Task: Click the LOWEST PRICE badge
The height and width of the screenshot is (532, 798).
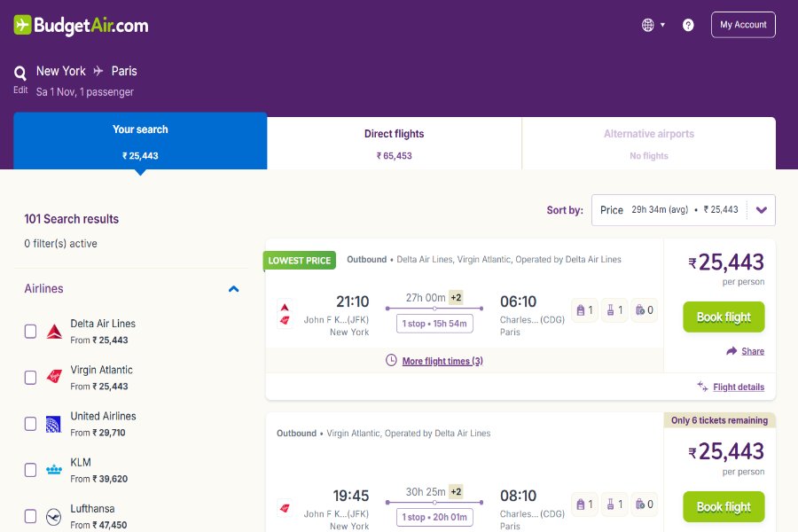Action: [x=300, y=260]
